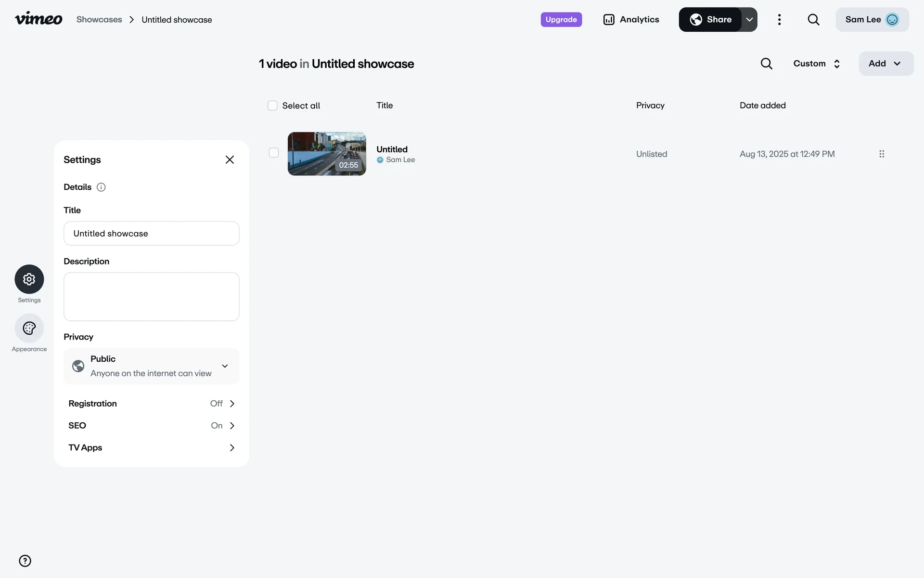The image size is (924, 578).
Task: Go to Showcases breadcrumb link
Action: [99, 20]
